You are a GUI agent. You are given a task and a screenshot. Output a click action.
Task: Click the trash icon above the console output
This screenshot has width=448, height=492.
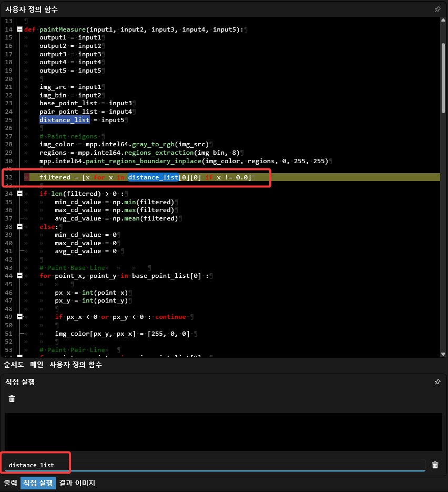pyautogui.click(x=12, y=399)
